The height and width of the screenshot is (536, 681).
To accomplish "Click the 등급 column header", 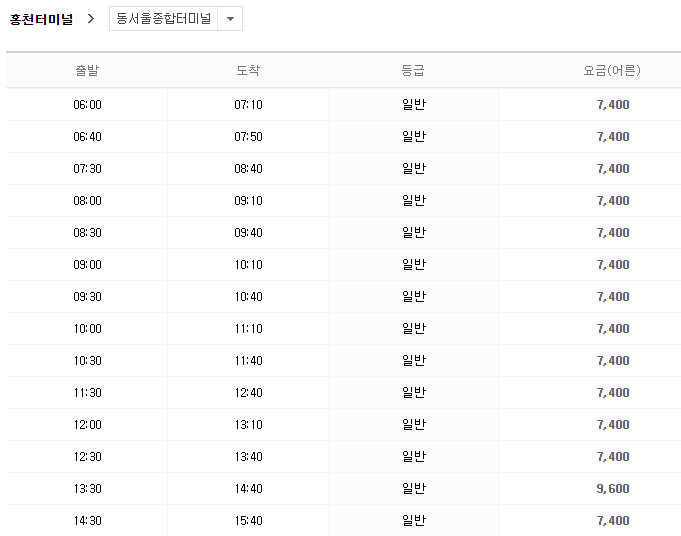I will point(413,70).
